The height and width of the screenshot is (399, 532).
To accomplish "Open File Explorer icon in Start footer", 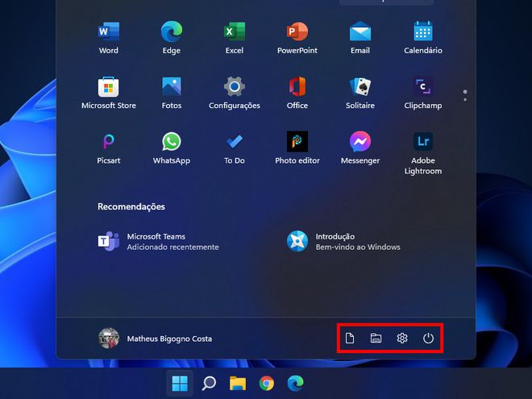I will (376, 339).
